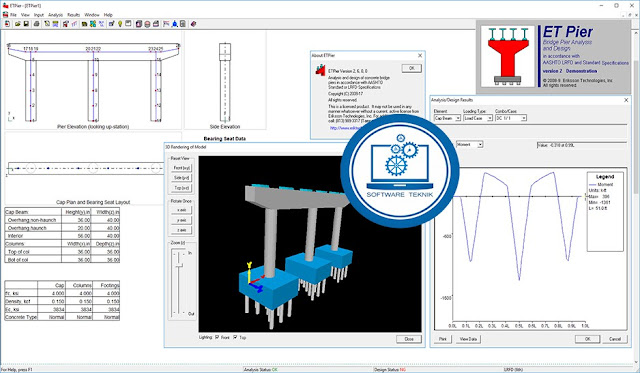Click the Overhang haunch height 20.00
This screenshot has width=640, height=373.
click(x=84, y=228)
